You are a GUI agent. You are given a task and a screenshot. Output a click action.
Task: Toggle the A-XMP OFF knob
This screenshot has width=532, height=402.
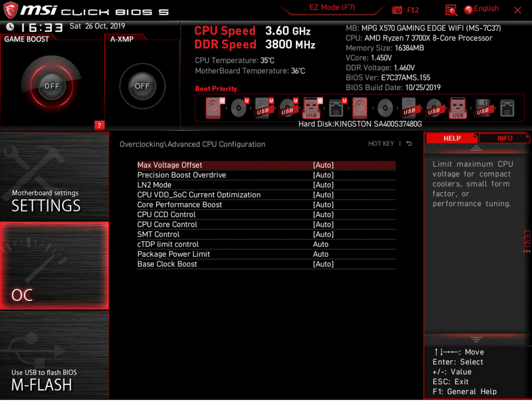pos(142,86)
